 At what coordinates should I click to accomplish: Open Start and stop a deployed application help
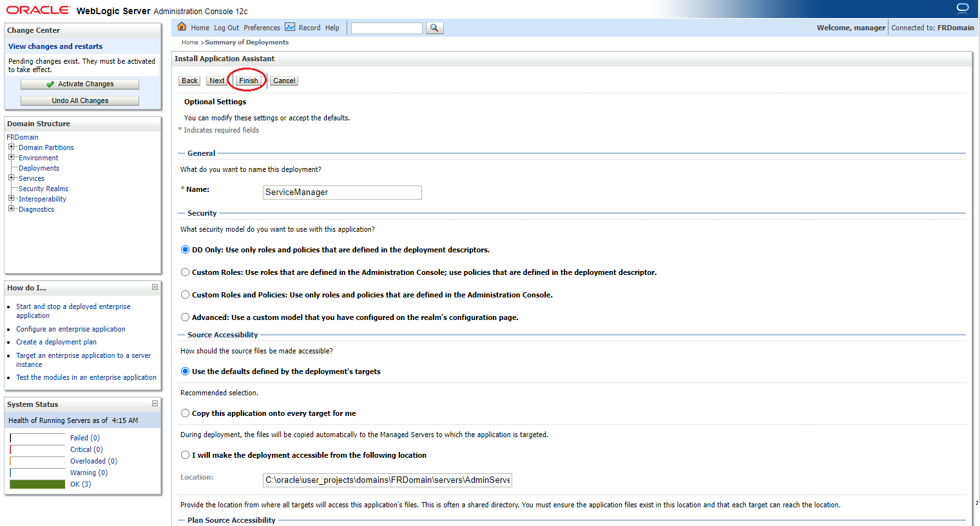tap(73, 311)
